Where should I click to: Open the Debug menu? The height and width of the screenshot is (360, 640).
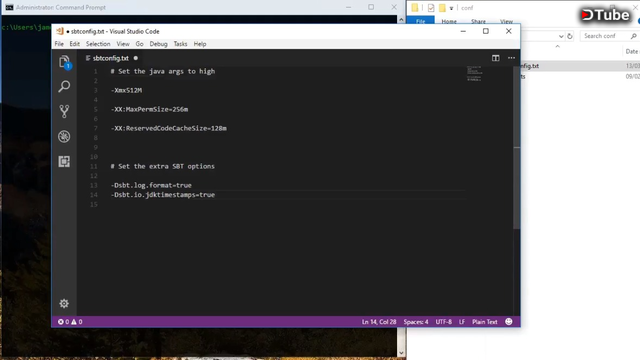tap(158, 44)
